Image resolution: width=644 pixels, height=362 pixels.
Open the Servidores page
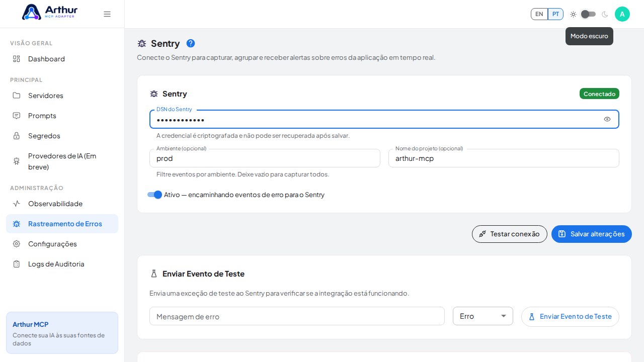pyautogui.click(x=62, y=96)
